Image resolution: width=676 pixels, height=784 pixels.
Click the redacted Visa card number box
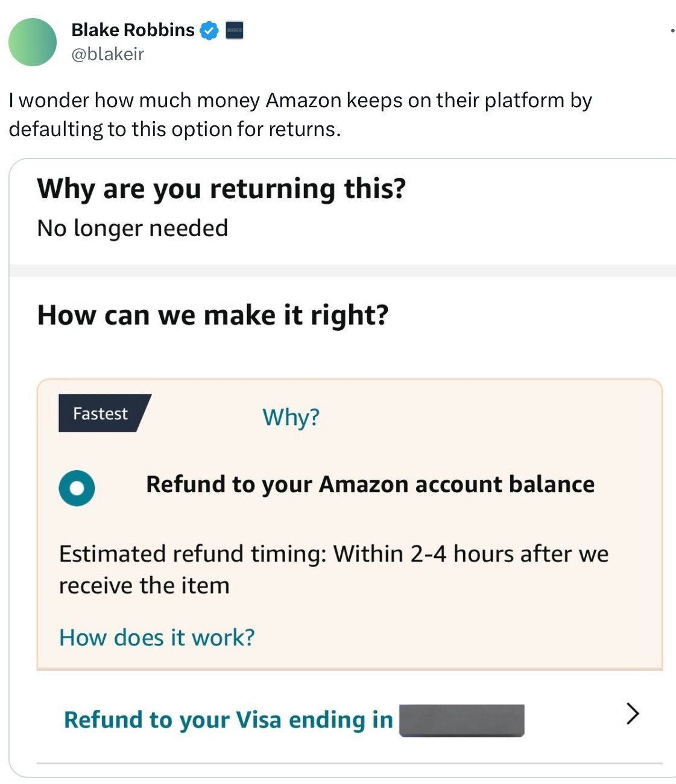[462, 720]
